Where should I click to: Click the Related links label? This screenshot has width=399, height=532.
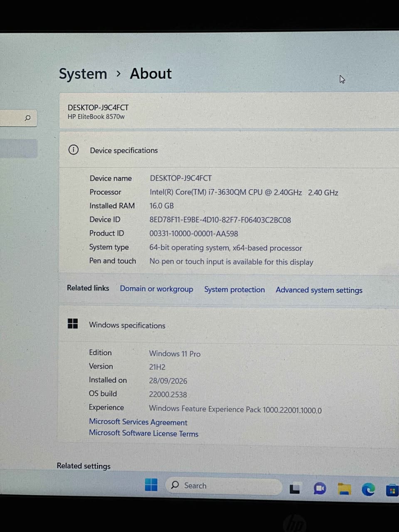[x=88, y=288]
